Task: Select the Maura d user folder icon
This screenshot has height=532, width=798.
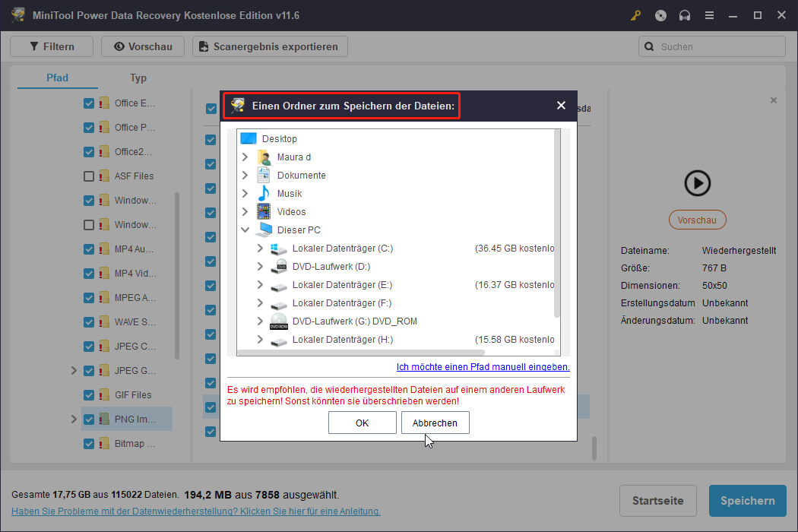Action: tap(264, 157)
